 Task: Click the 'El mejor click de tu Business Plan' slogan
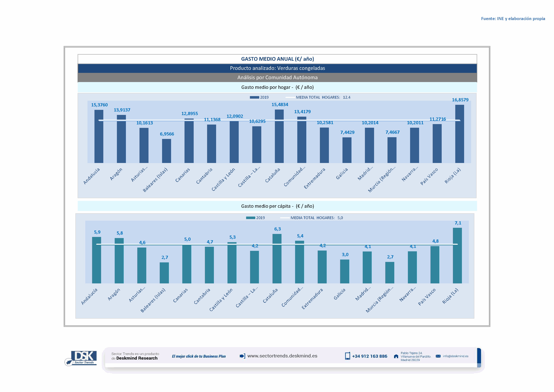coord(199,356)
